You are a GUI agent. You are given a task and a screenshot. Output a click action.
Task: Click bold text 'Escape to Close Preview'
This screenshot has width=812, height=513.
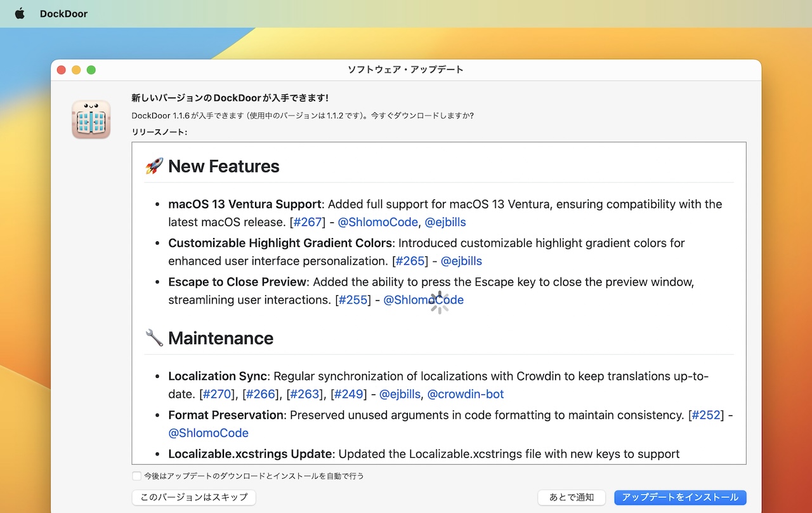point(237,282)
